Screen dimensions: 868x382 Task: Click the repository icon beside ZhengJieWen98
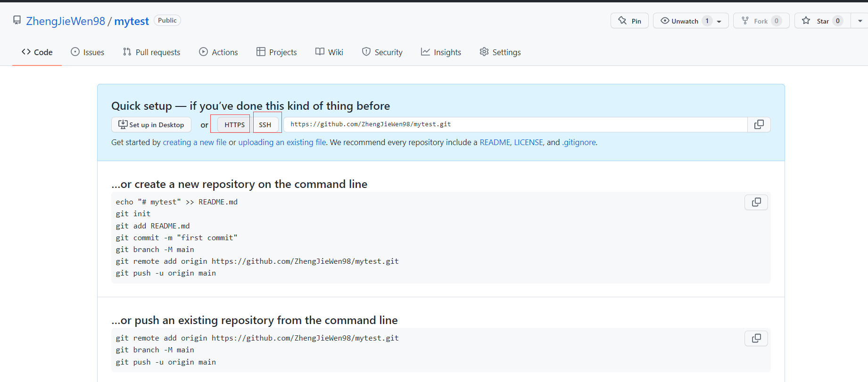pyautogui.click(x=17, y=20)
